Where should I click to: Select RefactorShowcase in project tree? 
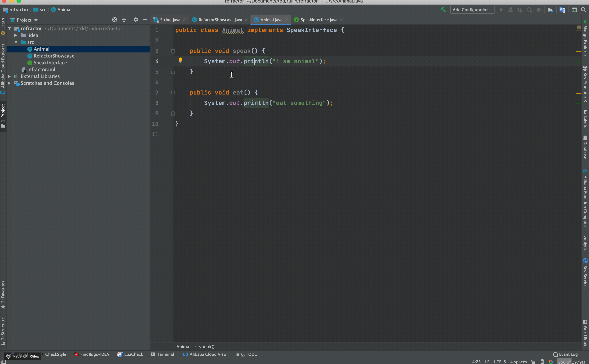[x=54, y=56]
